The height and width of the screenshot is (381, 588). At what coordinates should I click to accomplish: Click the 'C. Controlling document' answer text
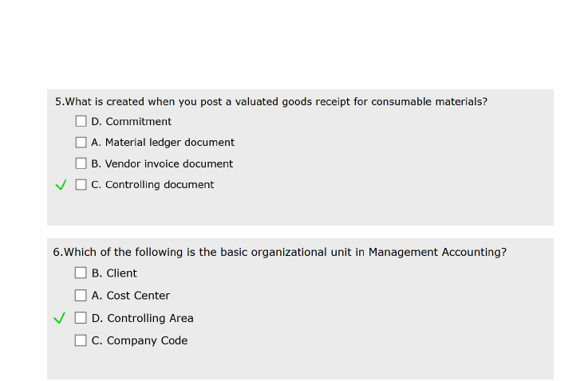coord(152,185)
